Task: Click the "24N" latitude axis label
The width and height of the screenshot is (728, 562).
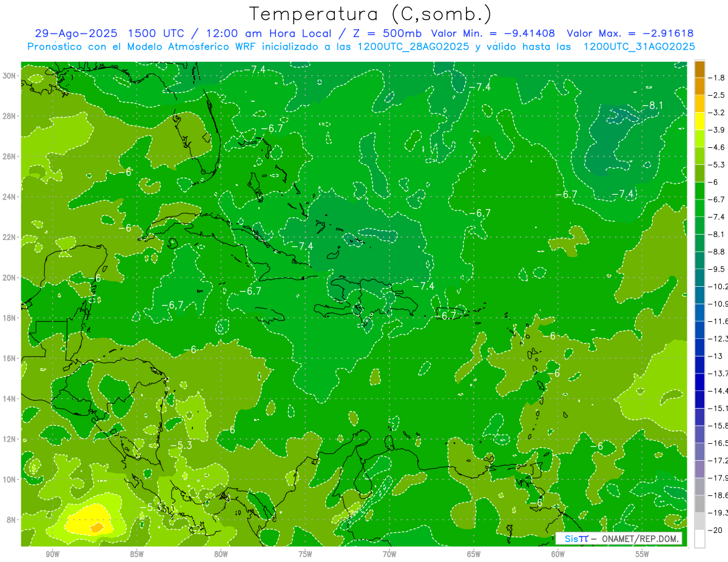Action: point(9,196)
